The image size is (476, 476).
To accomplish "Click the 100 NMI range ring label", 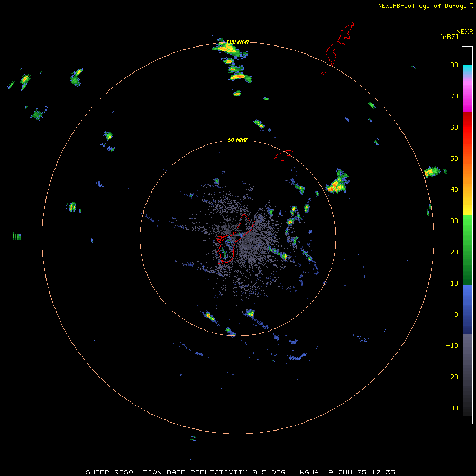I will [237, 42].
